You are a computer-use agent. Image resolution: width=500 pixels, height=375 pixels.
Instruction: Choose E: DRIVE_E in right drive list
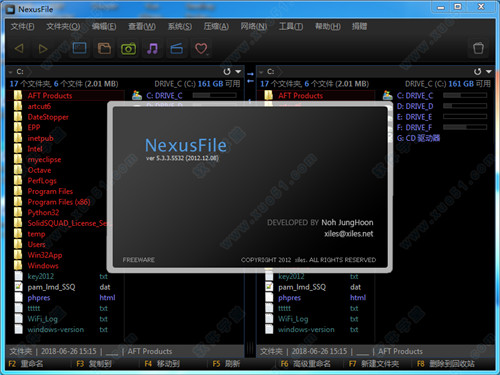click(414, 117)
